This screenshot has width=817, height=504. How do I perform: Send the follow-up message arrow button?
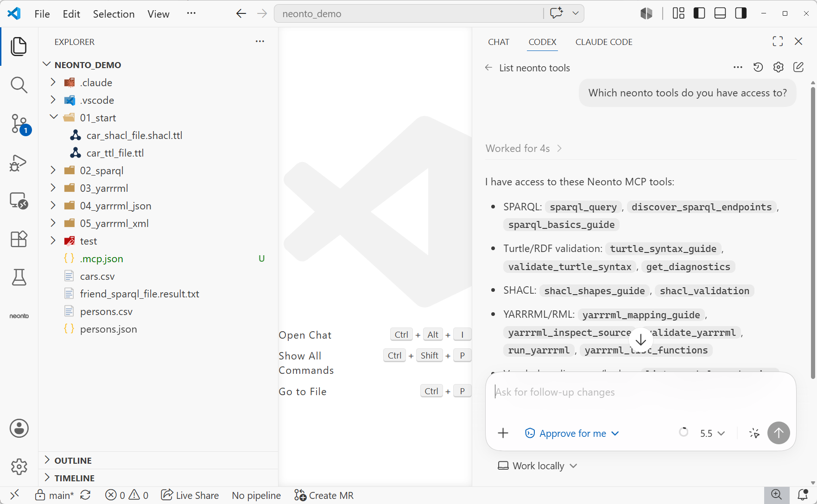[x=779, y=433]
